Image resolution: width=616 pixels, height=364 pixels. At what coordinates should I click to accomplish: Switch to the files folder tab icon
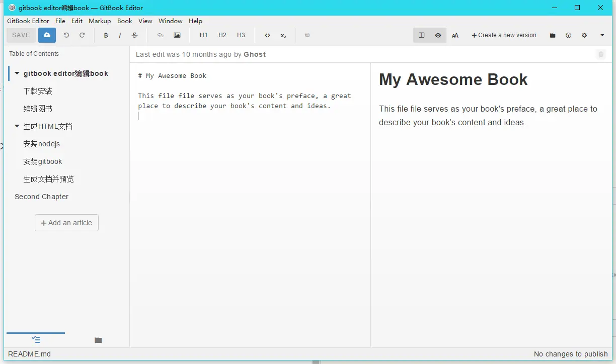pos(98,340)
